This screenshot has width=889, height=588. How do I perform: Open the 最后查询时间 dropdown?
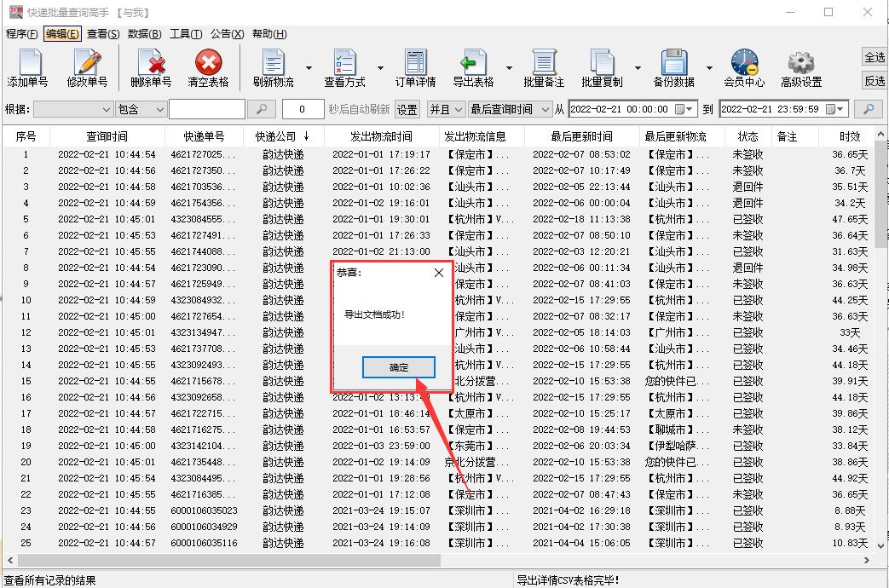click(x=511, y=109)
